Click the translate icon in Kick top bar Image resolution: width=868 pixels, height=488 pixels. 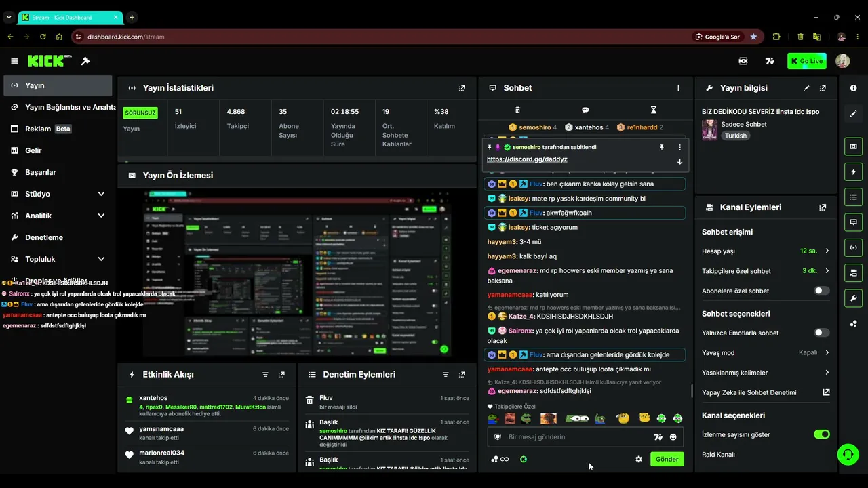point(770,61)
